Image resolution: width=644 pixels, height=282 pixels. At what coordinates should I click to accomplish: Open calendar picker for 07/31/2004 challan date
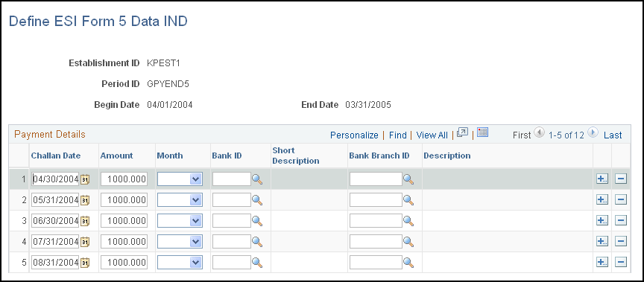click(85, 242)
